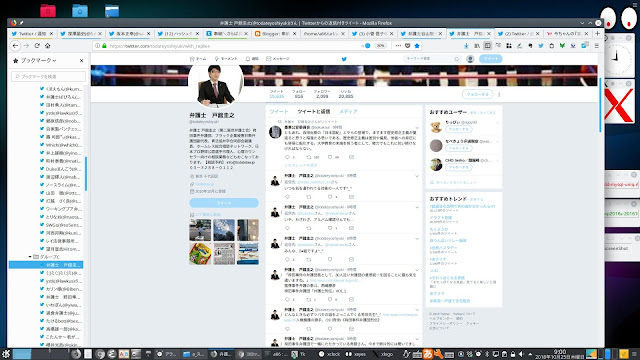The height and width of the screenshot is (360, 640).
Task: Open the colorful candy media thumbnail
Action: click(x=200, y=254)
